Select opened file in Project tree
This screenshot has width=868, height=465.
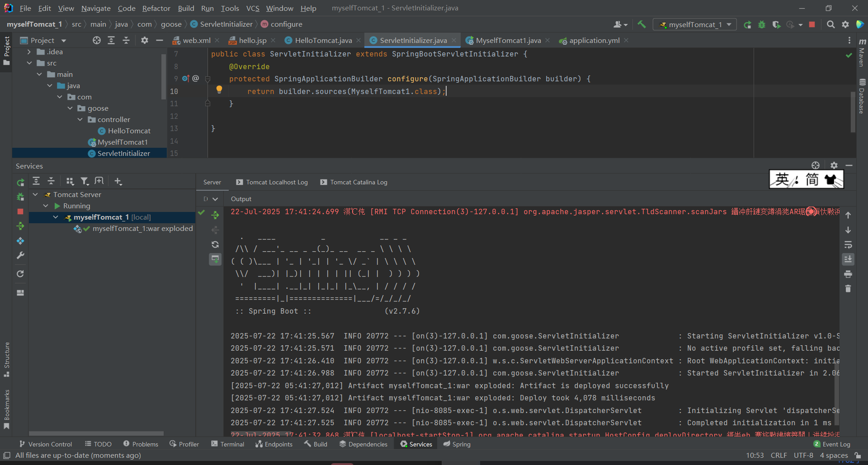[97, 40]
